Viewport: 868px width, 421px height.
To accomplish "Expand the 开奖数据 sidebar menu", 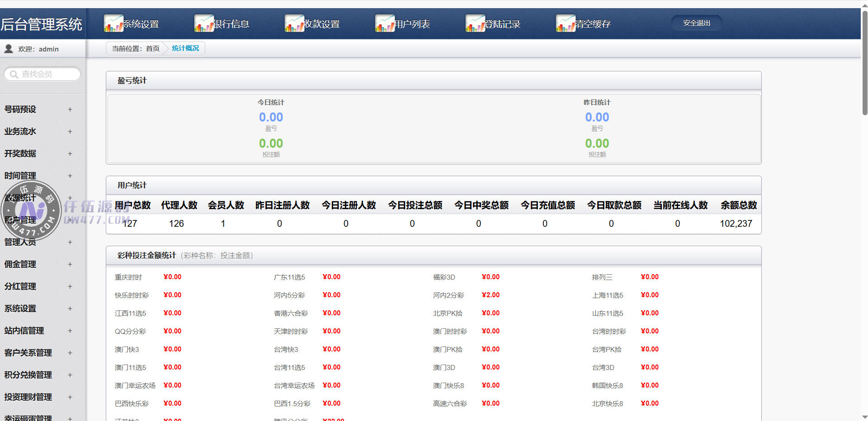I will (70, 154).
